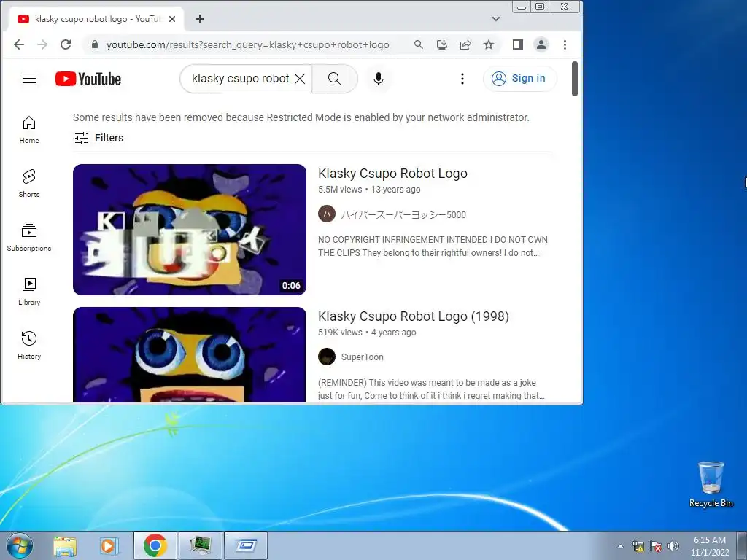Open the SuperToon channel link
Screen dimensions: 747x560
pos(362,357)
